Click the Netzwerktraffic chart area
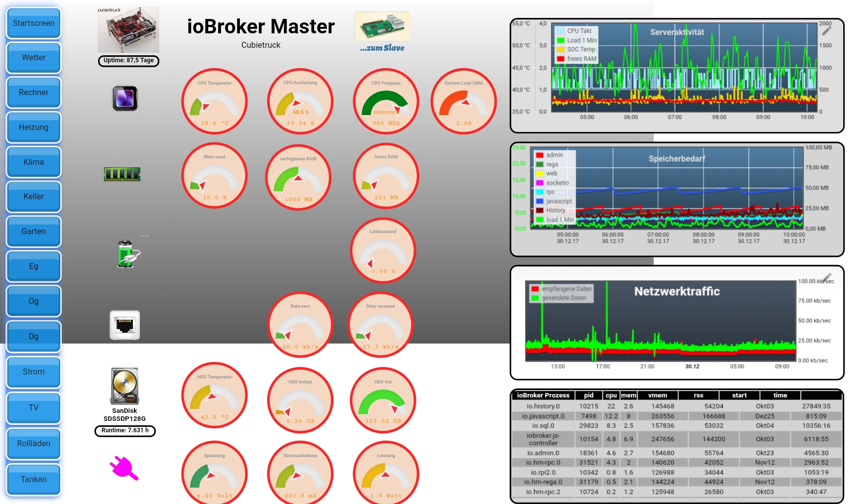868x504 pixels. (x=661, y=321)
